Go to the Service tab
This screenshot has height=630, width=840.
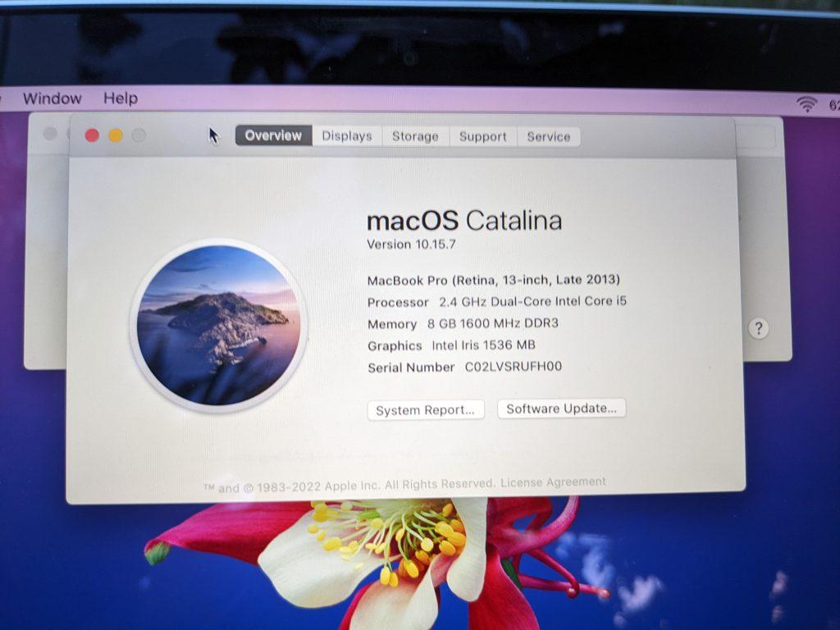click(548, 137)
